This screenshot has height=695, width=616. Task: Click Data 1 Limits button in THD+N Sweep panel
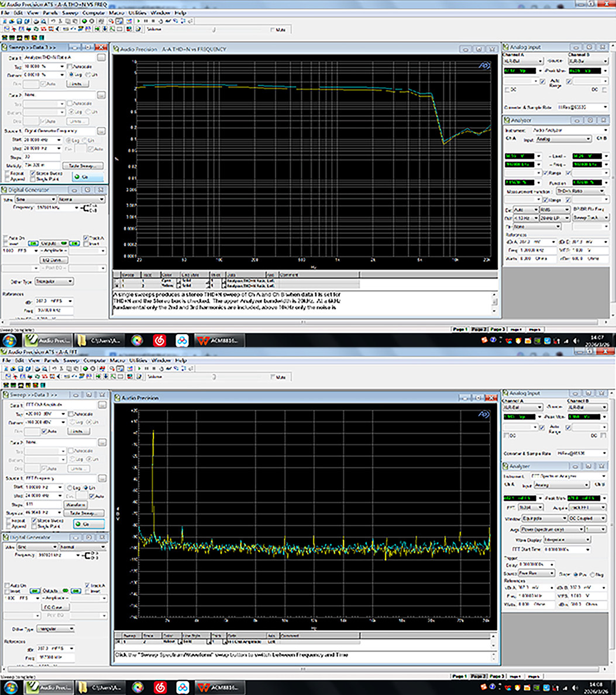78,84
